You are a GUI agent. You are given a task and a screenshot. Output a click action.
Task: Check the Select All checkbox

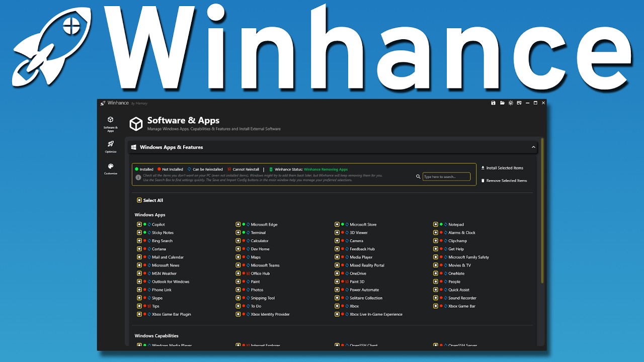(139, 200)
